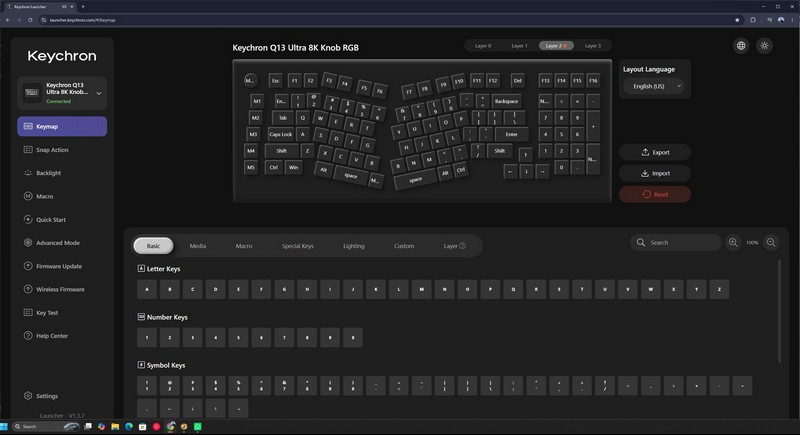The image size is (800, 435).
Task: Open Microsoft Edge from taskbar
Action: tap(129, 426)
